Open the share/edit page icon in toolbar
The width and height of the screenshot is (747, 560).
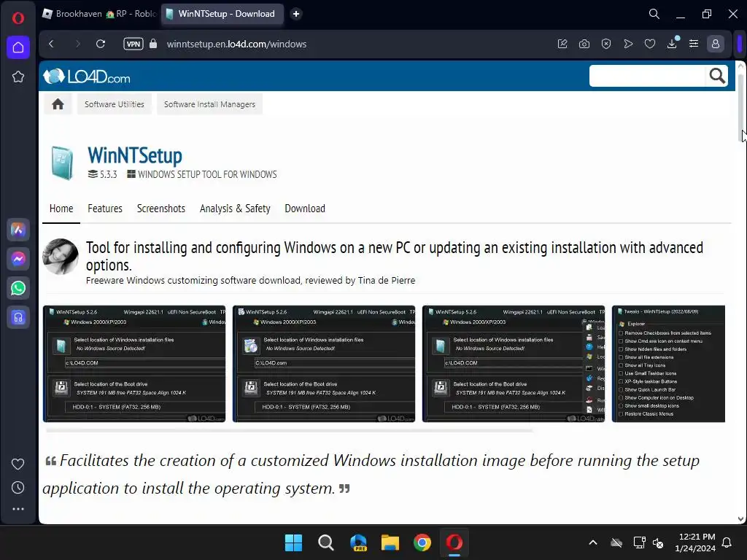562,44
